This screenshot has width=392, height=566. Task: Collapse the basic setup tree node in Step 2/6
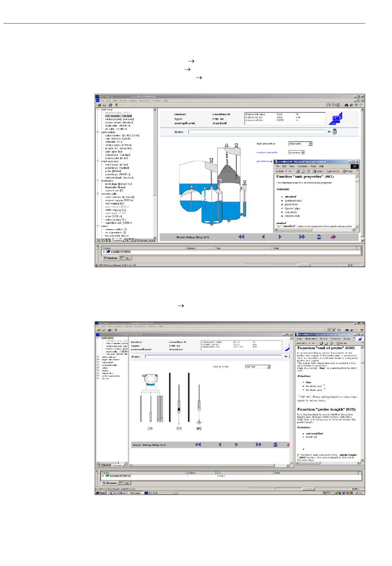98,109
